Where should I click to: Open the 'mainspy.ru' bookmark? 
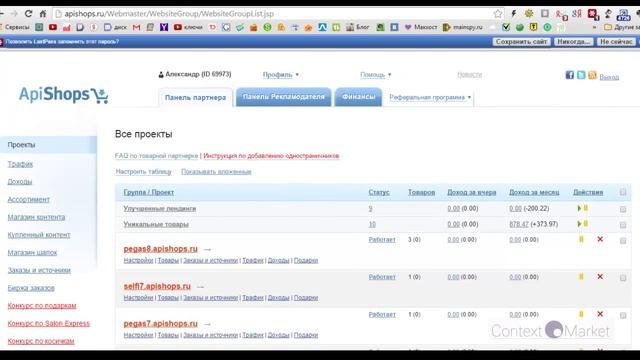pos(462,27)
